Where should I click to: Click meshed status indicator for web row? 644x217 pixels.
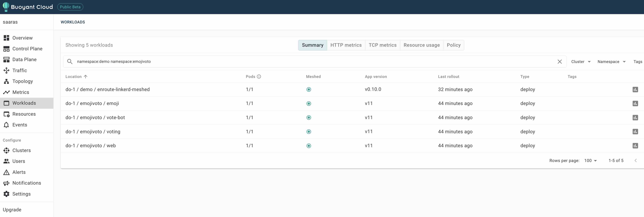pyautogui.click(x=309, y=146)
